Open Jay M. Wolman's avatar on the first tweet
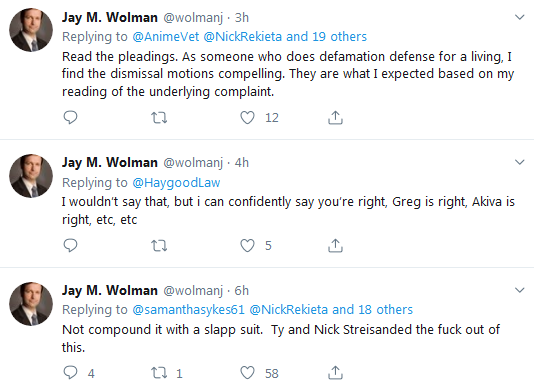This screenshot has width=534, height=380. 31,30
